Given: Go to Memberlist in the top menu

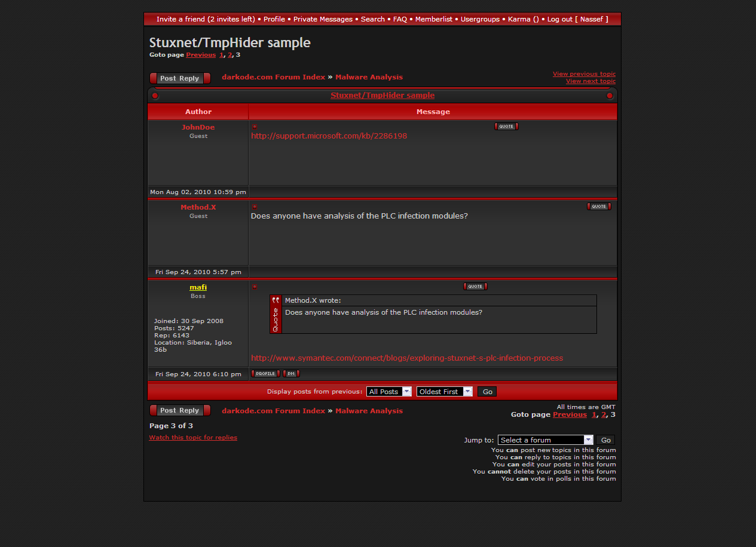Looking at the screenshot, I should coord(434,19).
